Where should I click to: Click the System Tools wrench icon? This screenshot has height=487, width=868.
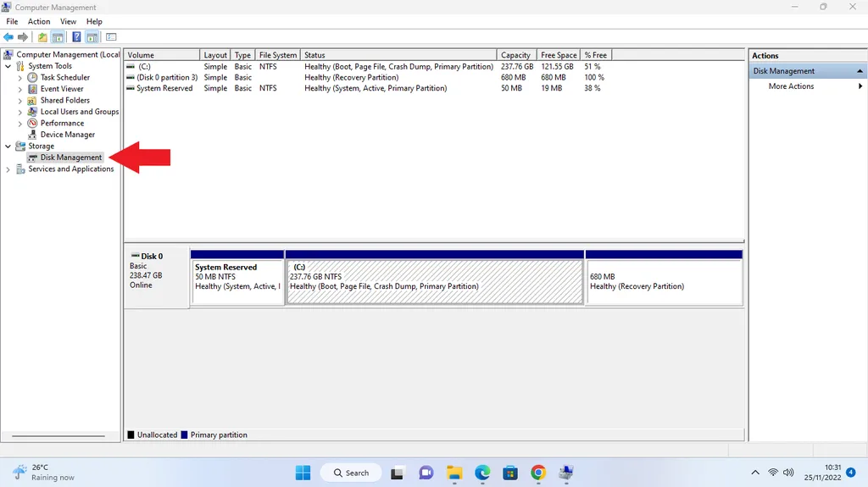coord(20,66)
